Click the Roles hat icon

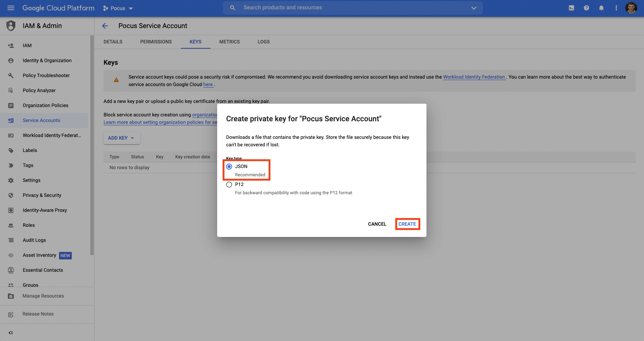(x=11, y=225)
